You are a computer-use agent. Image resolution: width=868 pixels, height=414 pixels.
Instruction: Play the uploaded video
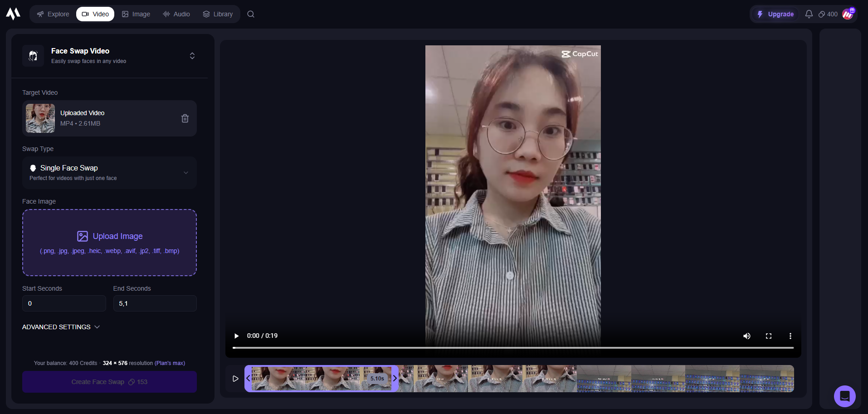tap(236, 336)
